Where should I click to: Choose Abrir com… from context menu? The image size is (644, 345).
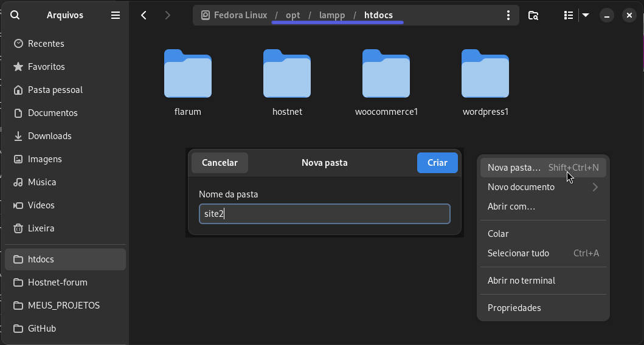(543, 207)
